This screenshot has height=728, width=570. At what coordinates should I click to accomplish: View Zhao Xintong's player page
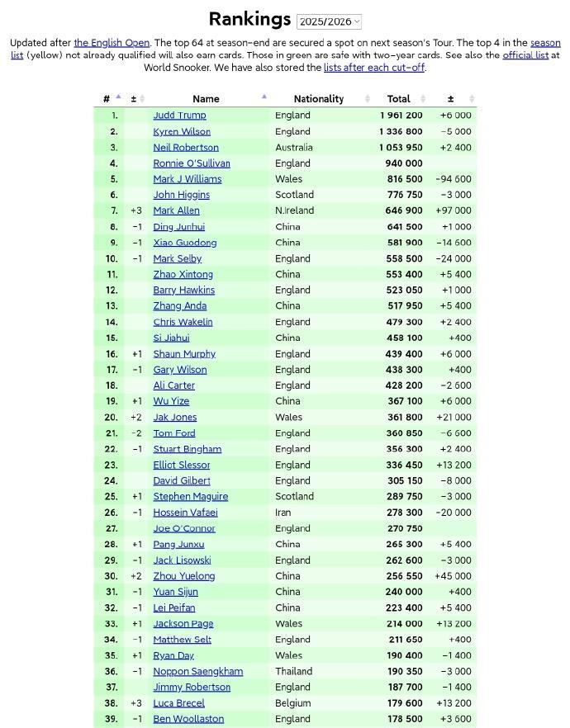183,274
